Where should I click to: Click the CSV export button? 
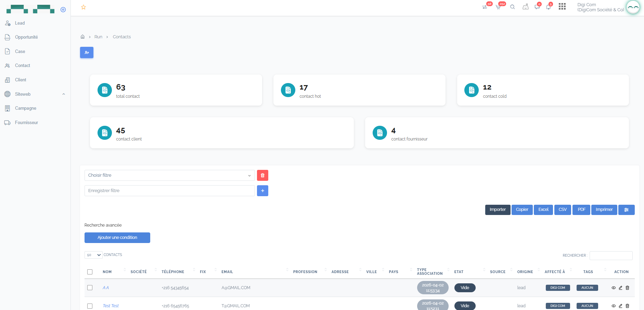pyautogui.click(x=563, y=210)
